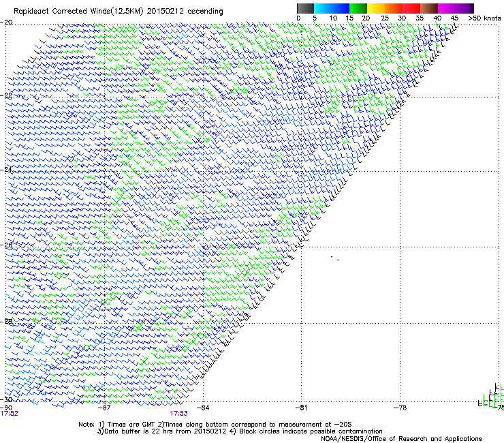Click the "-78" longitude axis label
Screen dimensions: 504x443
400,408
